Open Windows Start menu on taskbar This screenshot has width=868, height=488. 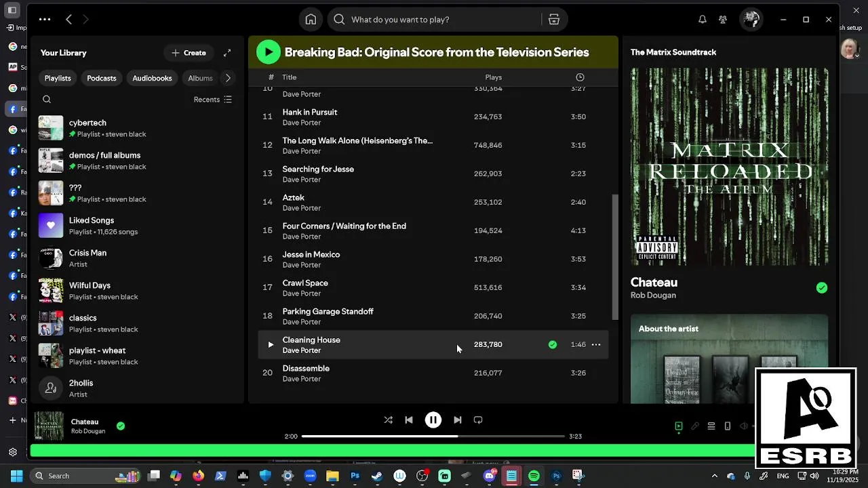(x=16, y=476)
